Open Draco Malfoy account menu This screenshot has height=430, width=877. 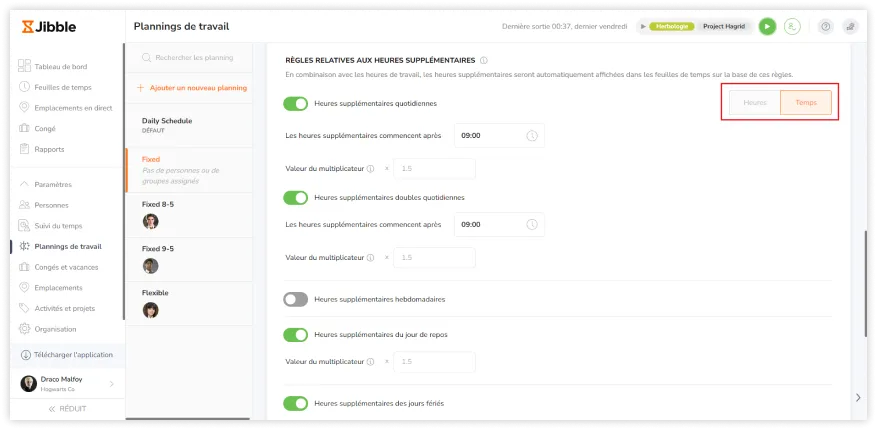(67, 384)
